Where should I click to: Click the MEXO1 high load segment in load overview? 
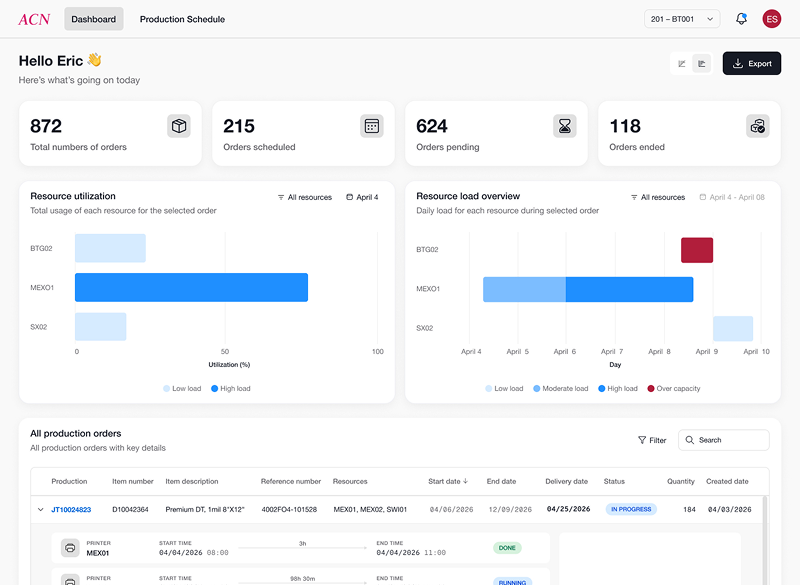click(630, 289)
